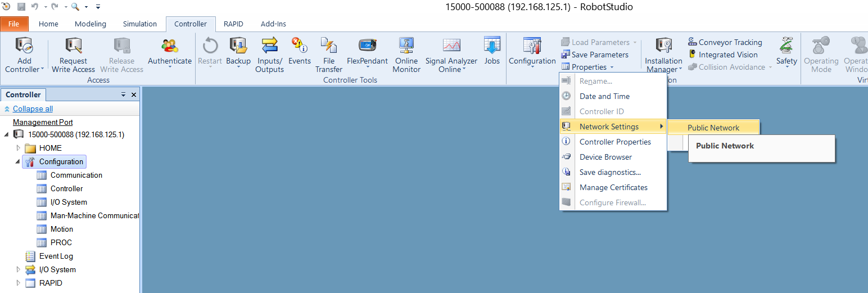Customize Quick Access Toolbar dropdown
The image size is (868, 293).
[98, 7]
